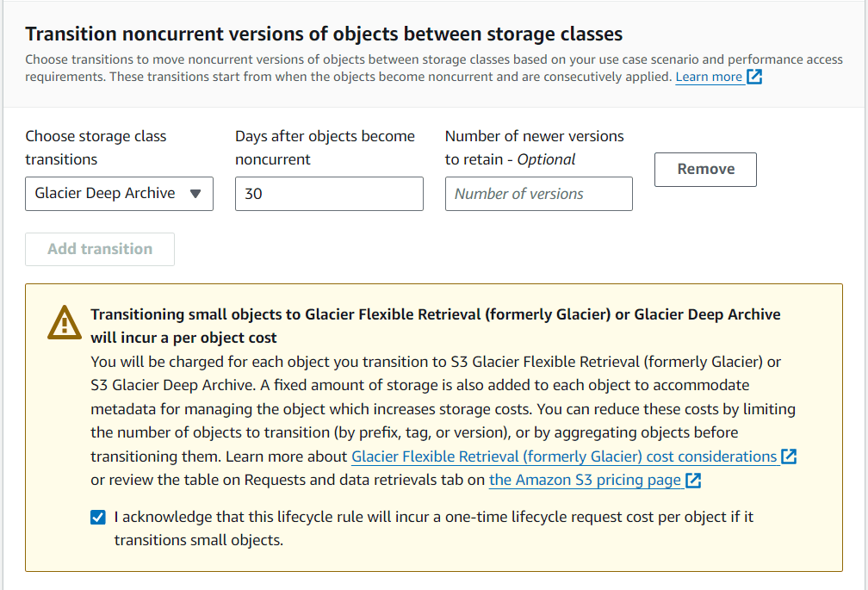868x590 pixels.
Task: Toggle the lifecycle cost acknowledgement checkbox
Action: (x=98, y=518)
